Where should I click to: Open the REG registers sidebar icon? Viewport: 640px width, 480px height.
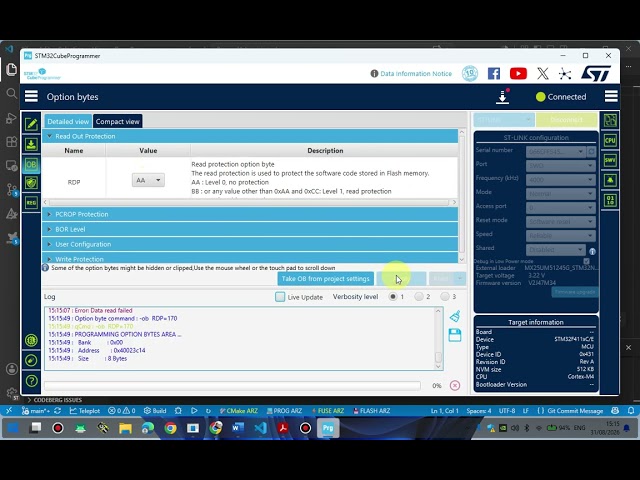pos(31,202)
